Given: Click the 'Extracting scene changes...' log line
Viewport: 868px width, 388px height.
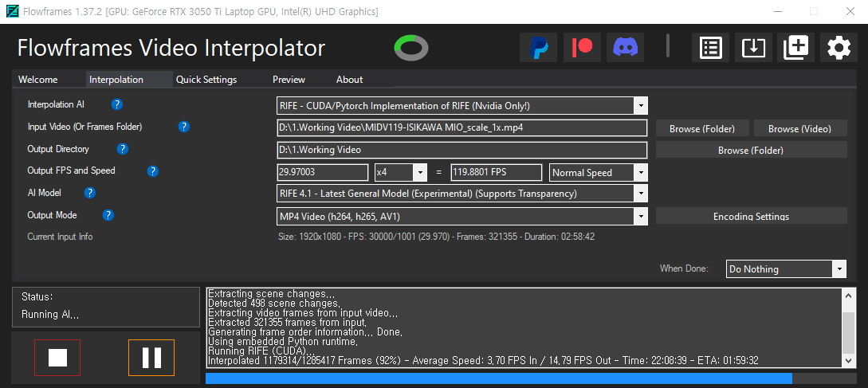Looking at the screenshot, I should click(271, 294).
